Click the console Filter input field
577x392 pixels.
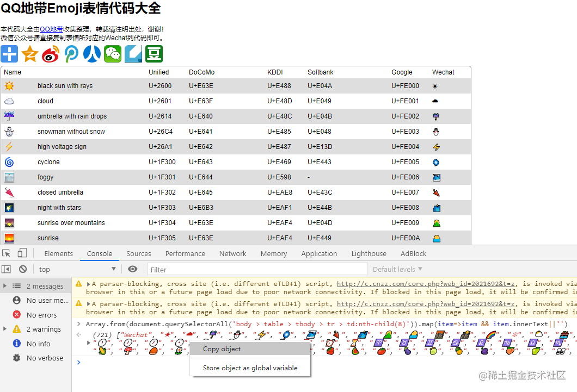tap(257, 269)
